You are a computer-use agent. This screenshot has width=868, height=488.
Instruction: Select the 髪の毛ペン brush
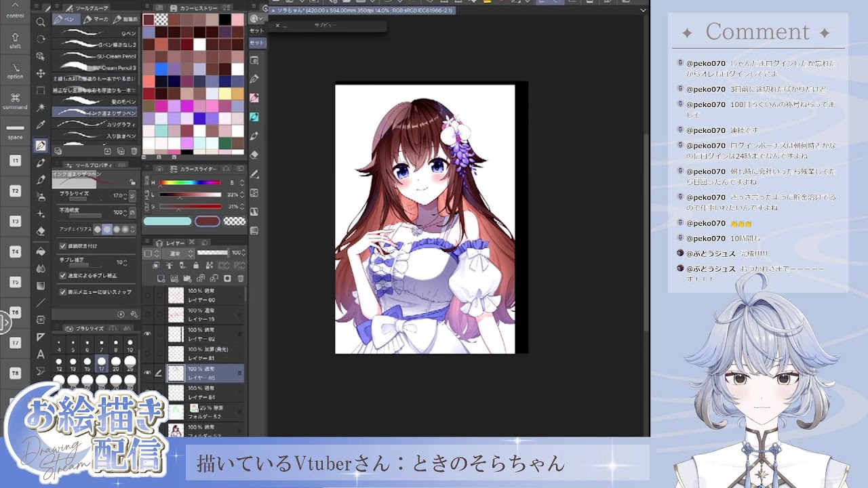pos(95,101)
